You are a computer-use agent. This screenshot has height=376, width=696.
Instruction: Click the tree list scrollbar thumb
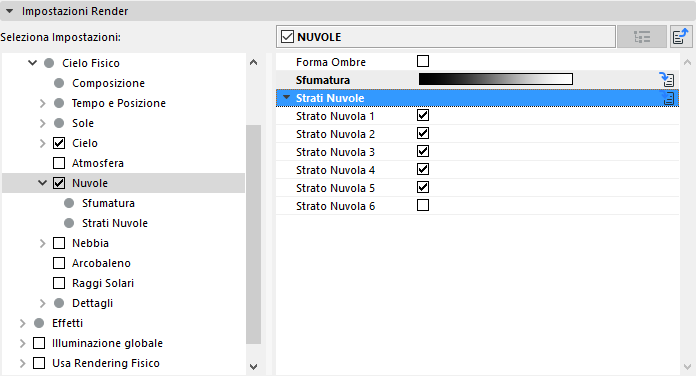tap(253, 234)
